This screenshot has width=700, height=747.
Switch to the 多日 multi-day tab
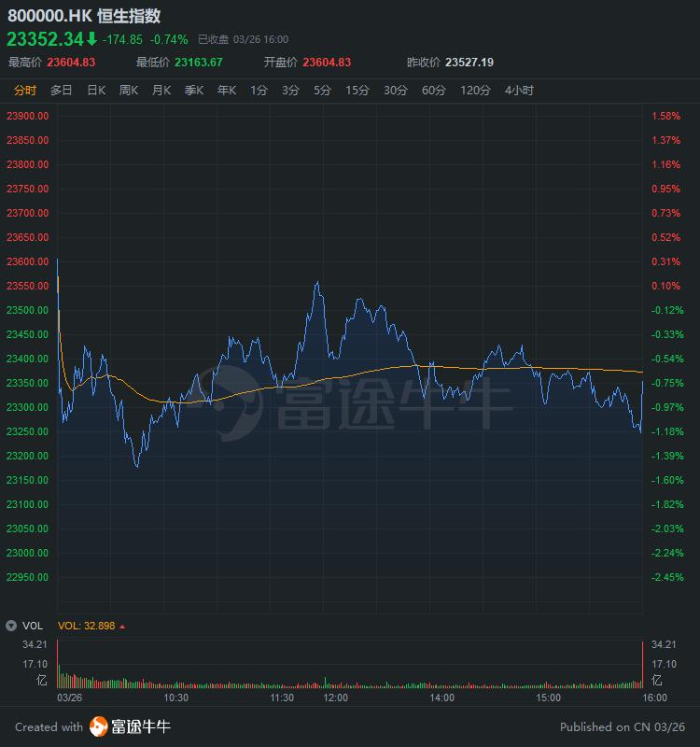pyautogui.click(x=61, y=90)
